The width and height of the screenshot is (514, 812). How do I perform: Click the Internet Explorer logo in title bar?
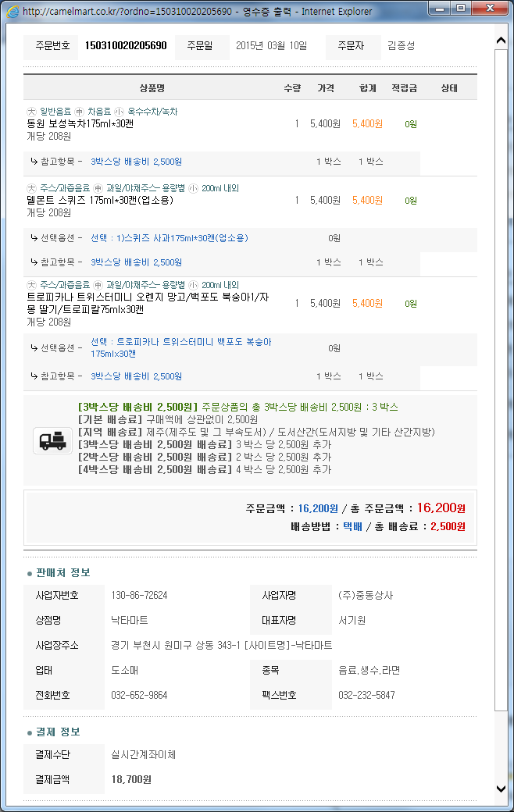pos(12,12)
